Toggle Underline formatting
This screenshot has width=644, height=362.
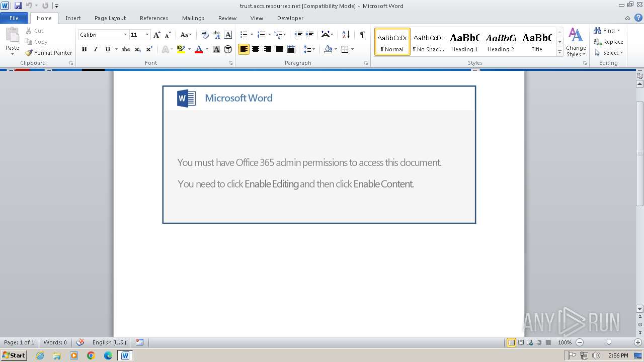pos(108,49)
